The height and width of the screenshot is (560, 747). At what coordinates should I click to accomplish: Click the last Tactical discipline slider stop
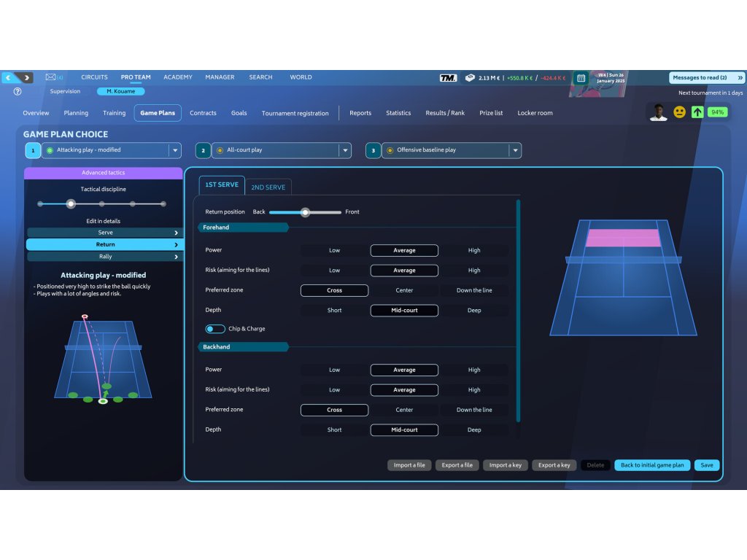click(163, 204)
